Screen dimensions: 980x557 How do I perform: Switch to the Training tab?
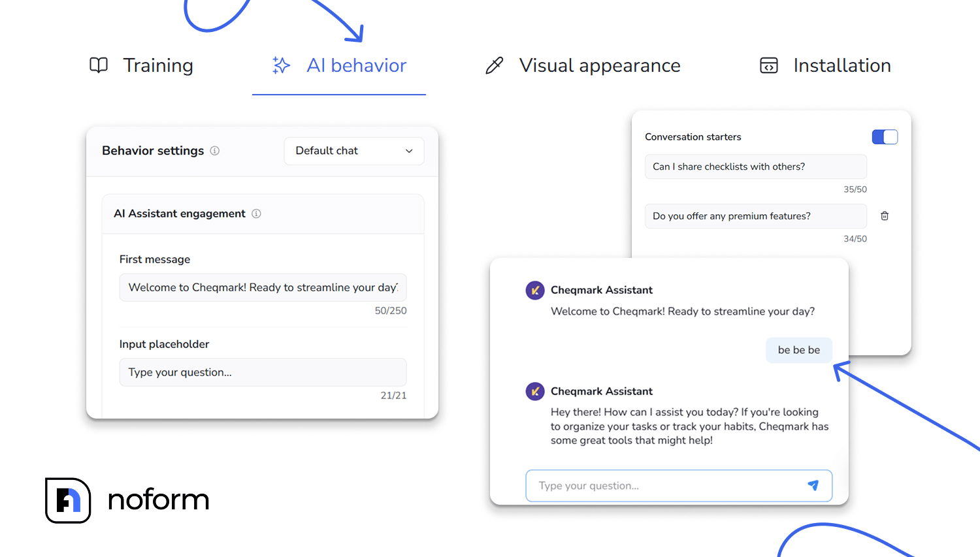point(157,65)
